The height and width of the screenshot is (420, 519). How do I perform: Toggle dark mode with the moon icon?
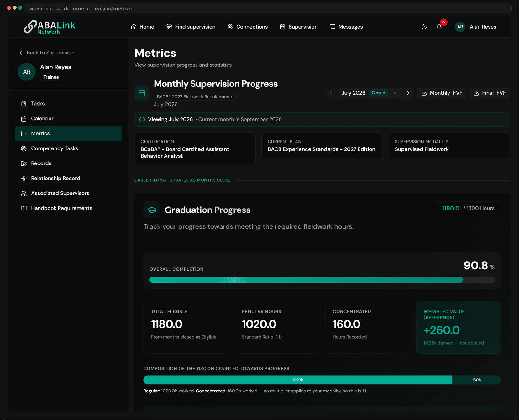[424, 27]
